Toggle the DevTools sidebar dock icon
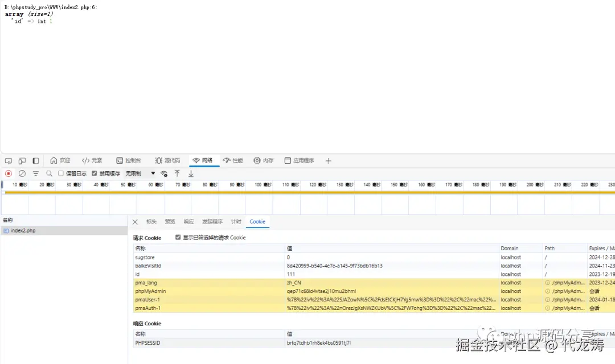 36,160
